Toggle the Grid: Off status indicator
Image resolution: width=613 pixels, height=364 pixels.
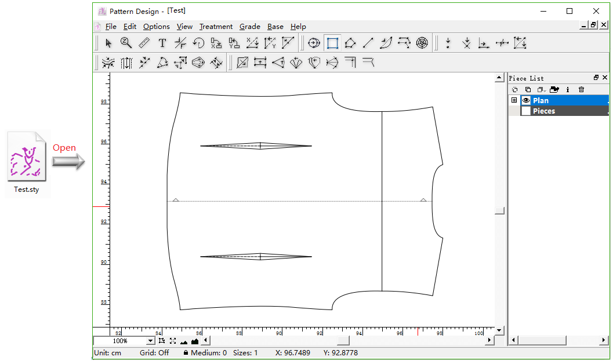tap(154, 352)
